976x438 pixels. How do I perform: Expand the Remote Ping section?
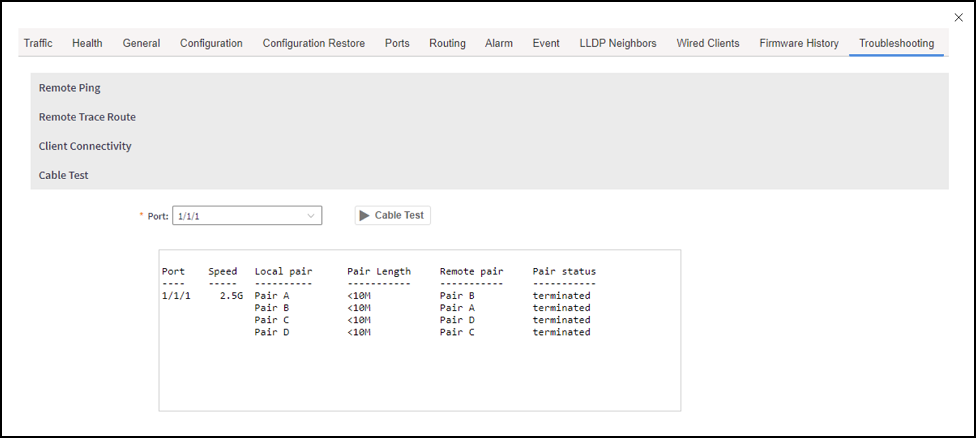[x=489, y=88]
